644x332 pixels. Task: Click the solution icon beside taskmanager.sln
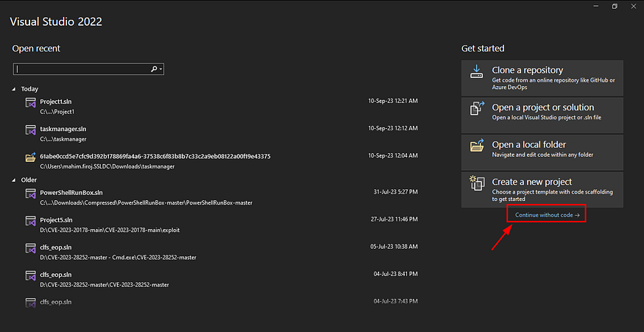[31, 130]
